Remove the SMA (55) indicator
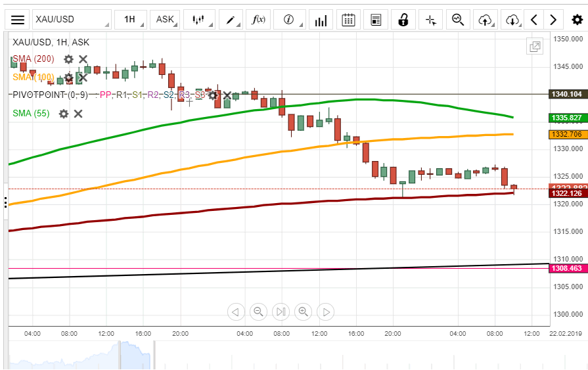 point(78,114)
